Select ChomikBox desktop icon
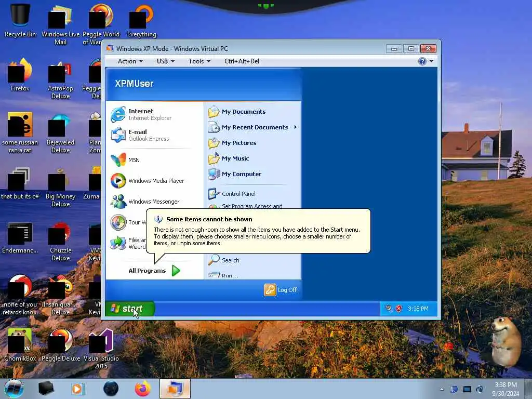Image resolution: width=532 pixels, height=399 pixels. click(x=20, y=345)
